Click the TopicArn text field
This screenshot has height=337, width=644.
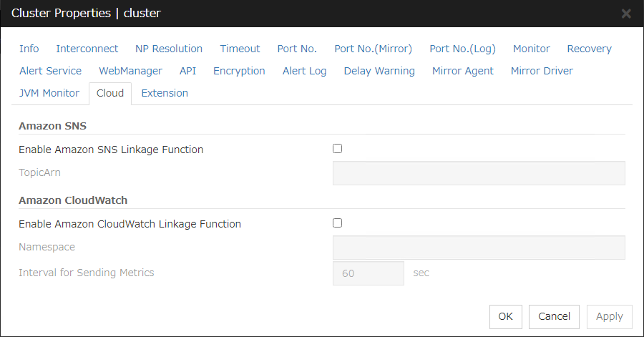click(x=479, y=173)
